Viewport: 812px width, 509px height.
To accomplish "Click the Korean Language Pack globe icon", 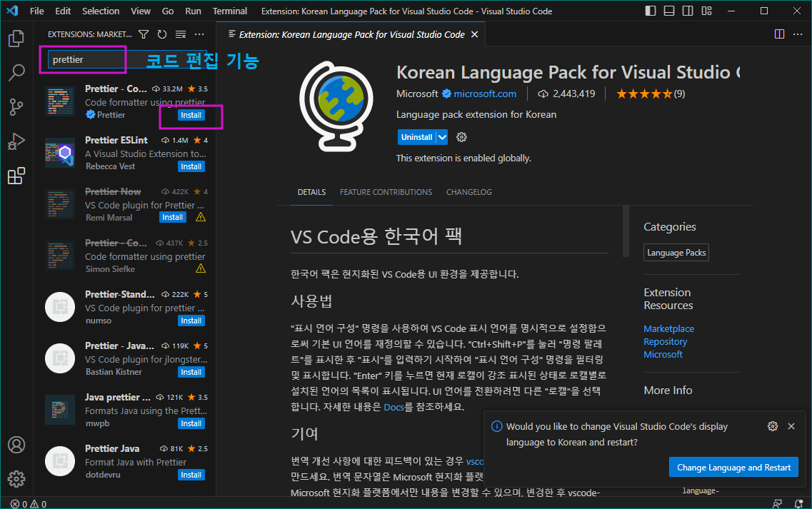I will point(336,106).
